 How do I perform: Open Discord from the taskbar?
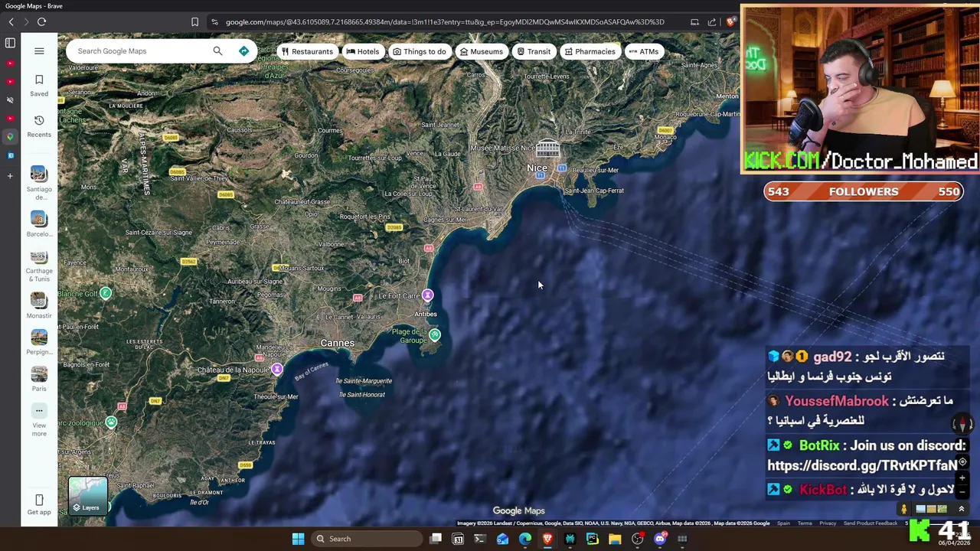(x=660, y=539)
